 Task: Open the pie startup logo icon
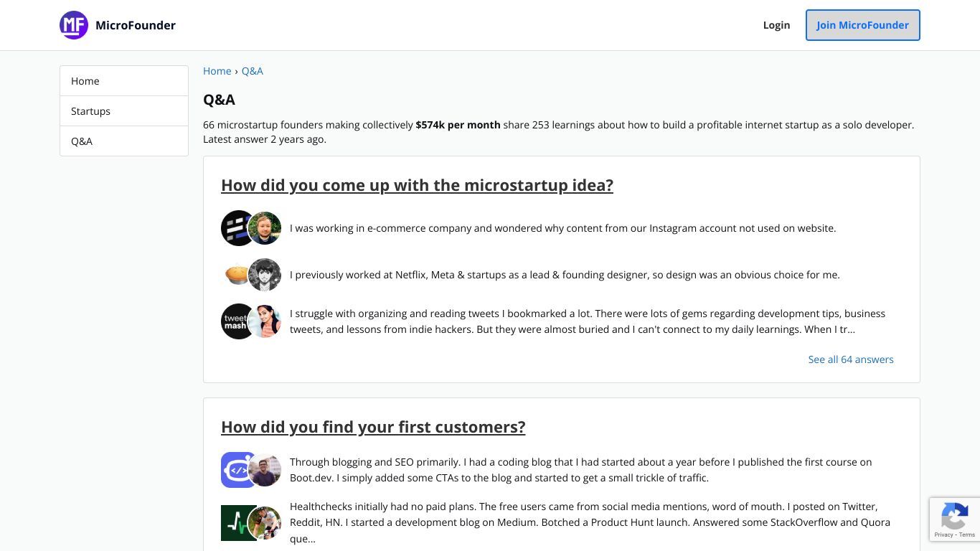(235, 275)
